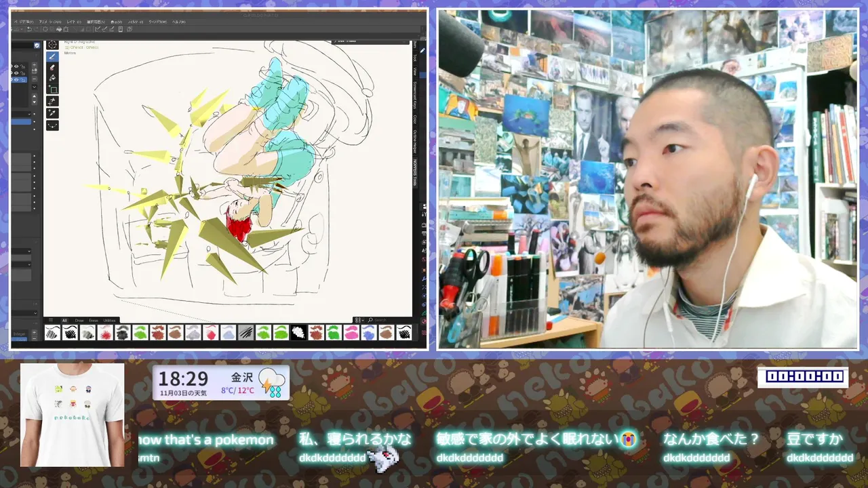The image size is (868, 488).
Task: Open the View sidebar tab
Action: [x=415, y=72]
